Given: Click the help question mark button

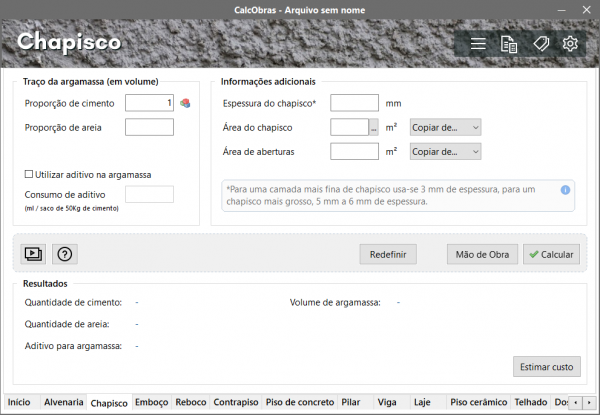Looking at the screenshot, I should (64, 254).
